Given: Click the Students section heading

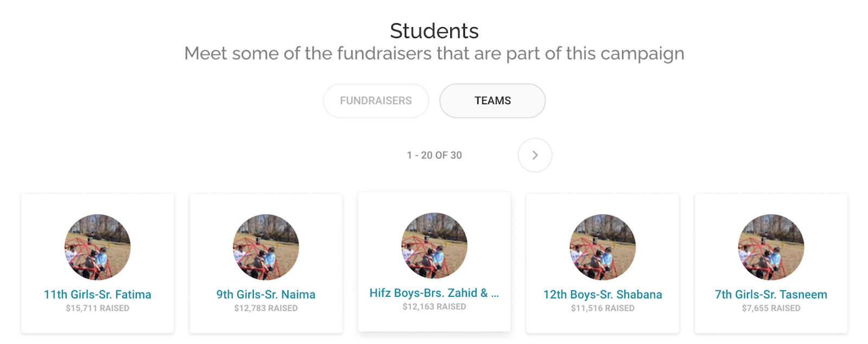Looking at the screenshot, I should tap(434, 31).
